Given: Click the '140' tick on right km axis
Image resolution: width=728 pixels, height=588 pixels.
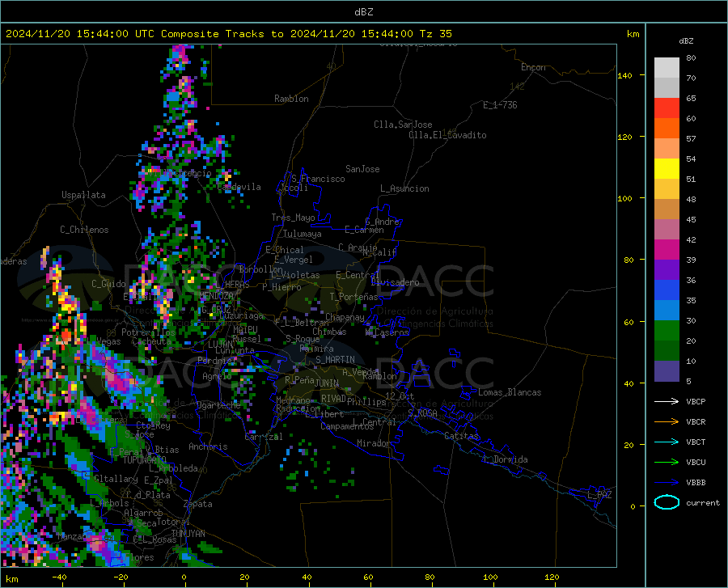Looking at the screenshot, I should (x=625, y=76).
